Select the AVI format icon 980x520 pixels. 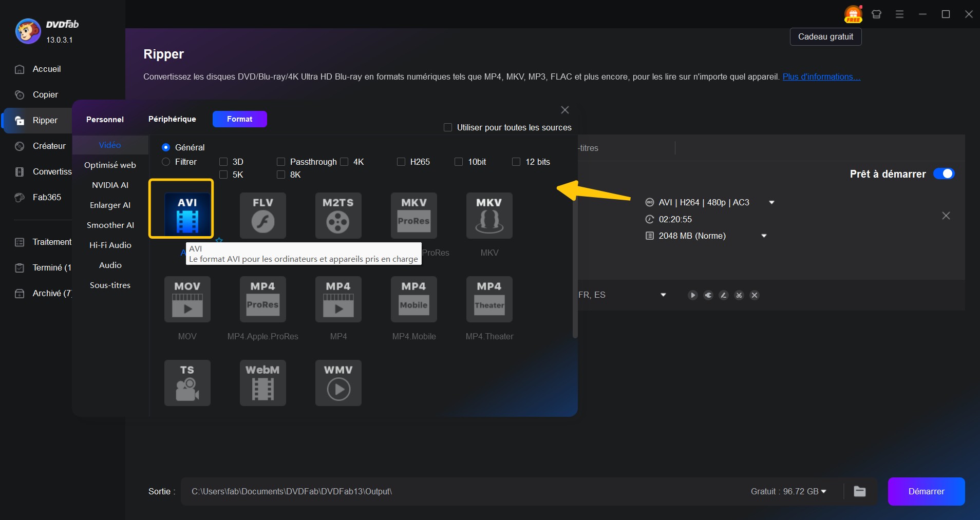[187, 215]
